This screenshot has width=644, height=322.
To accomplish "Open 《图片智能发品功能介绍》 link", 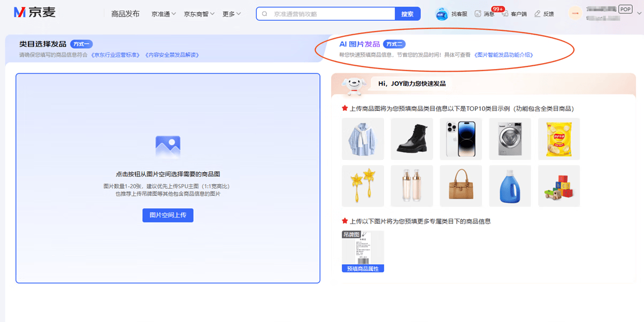I will (x=503, y=55).
